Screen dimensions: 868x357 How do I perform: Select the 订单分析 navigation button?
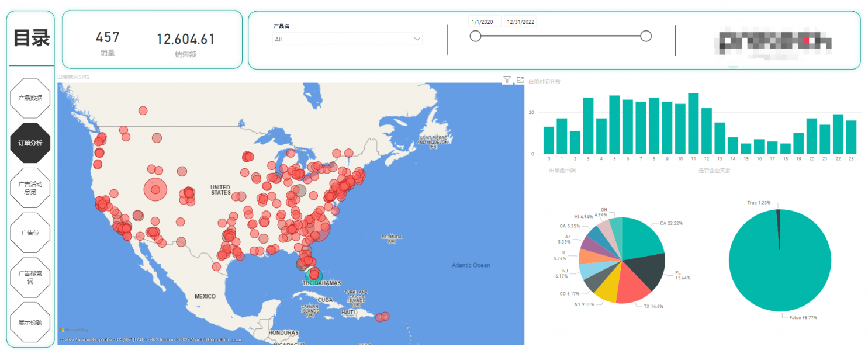tap(30, 143)
